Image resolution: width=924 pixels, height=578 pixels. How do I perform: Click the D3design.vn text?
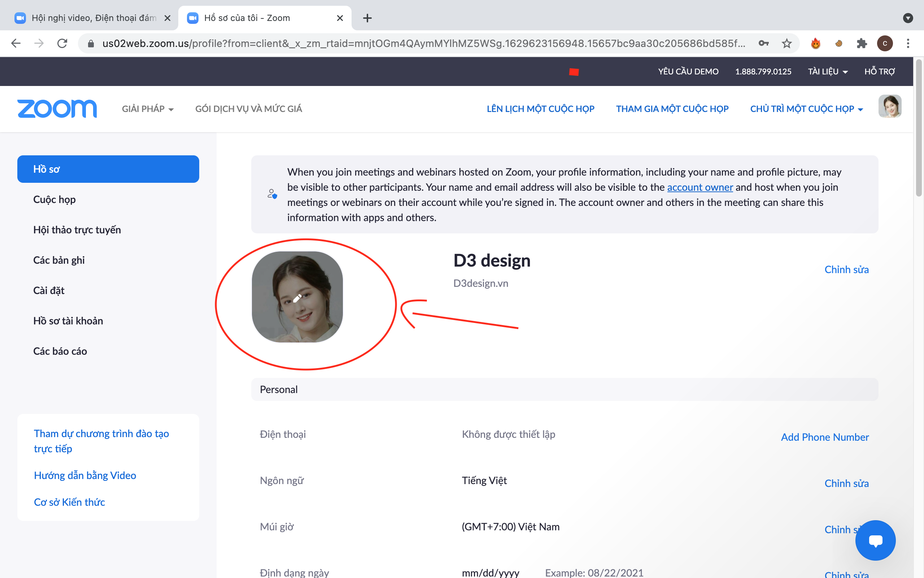point(481,283)
